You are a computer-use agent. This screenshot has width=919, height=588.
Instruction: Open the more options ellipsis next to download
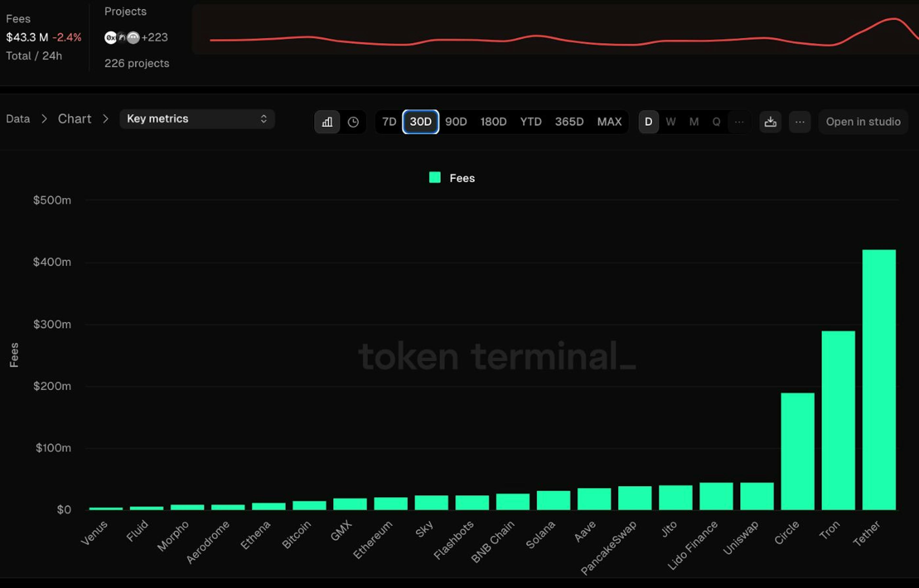(x=800, y=122)
